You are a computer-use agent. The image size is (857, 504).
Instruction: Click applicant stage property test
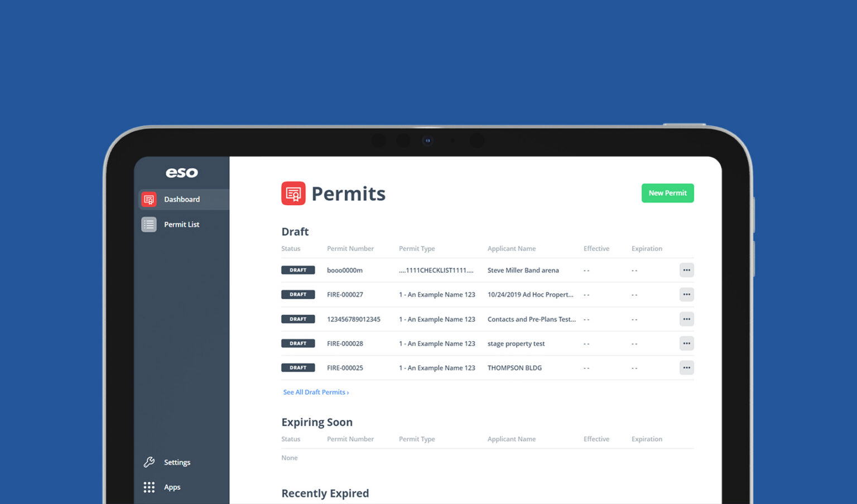[x=516, y=344]
